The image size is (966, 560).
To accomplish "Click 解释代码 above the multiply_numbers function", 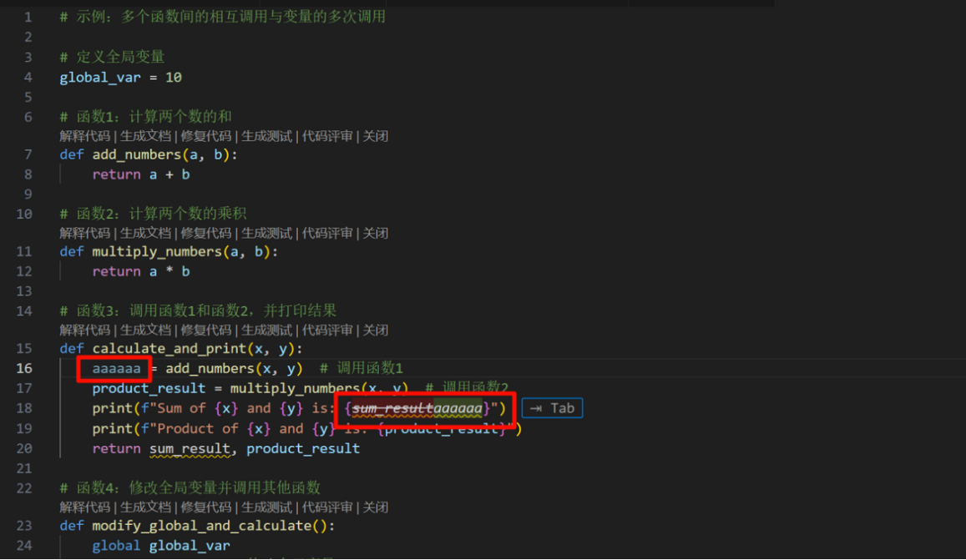I will (x=85, y=233).
